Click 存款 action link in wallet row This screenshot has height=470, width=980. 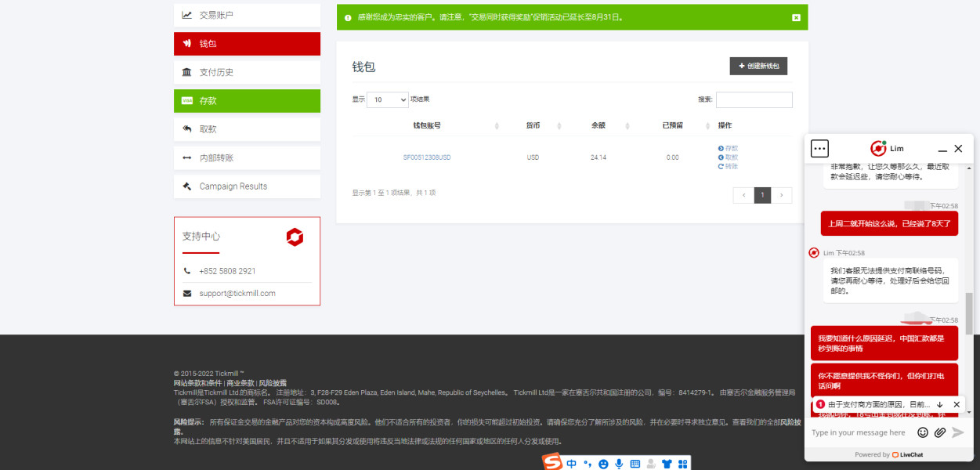click(x=728, y=148)
